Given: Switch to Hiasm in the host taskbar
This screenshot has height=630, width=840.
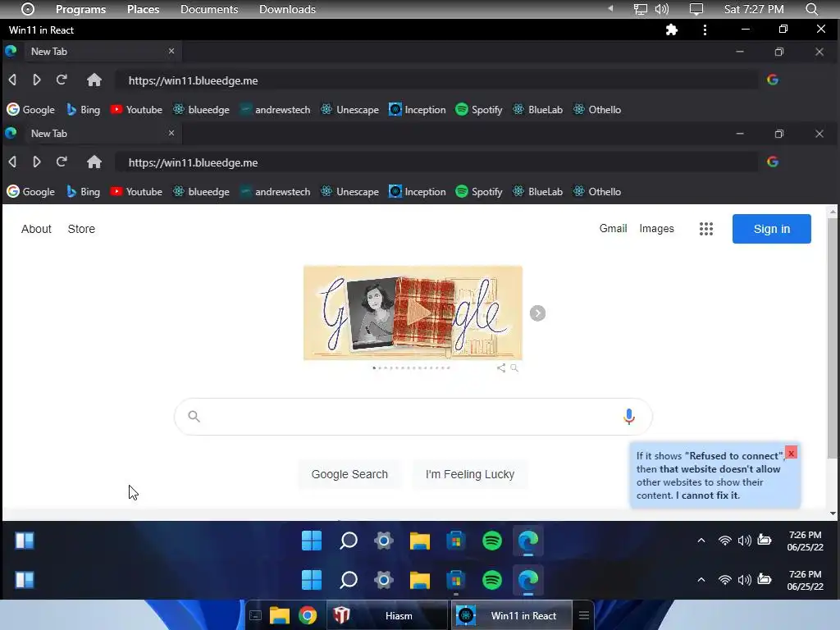Looking at the screenshot, I should pyautogui.click(x=387, y=615).
